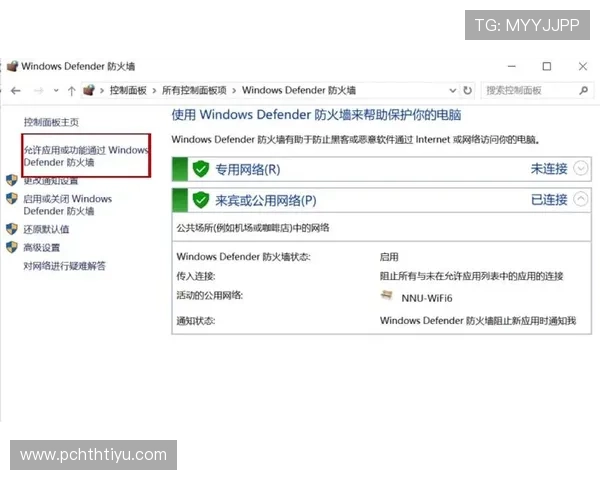Click the green shield next to 来宾或公用网络(P)
This screenshot has height=480, width=600.
[x=201, y=200]
